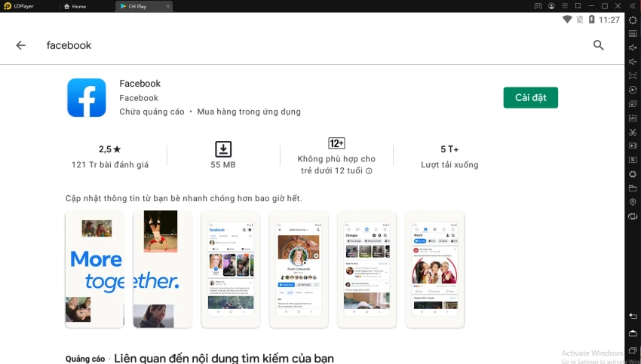Open the virtual GPS location icon
The height and width of the screenshot is (364, 641).
click(633, 202)
